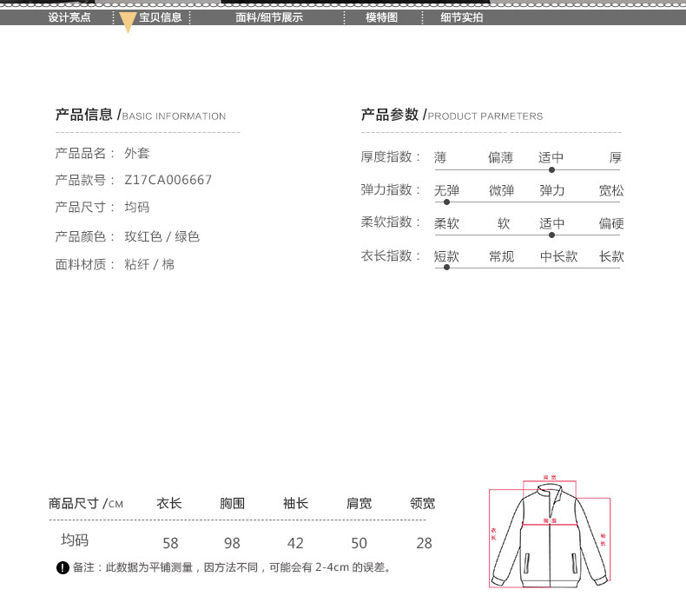686x616 pixels.
Task: Click the jacket measurement diagram
Action: tap(551, 532)
